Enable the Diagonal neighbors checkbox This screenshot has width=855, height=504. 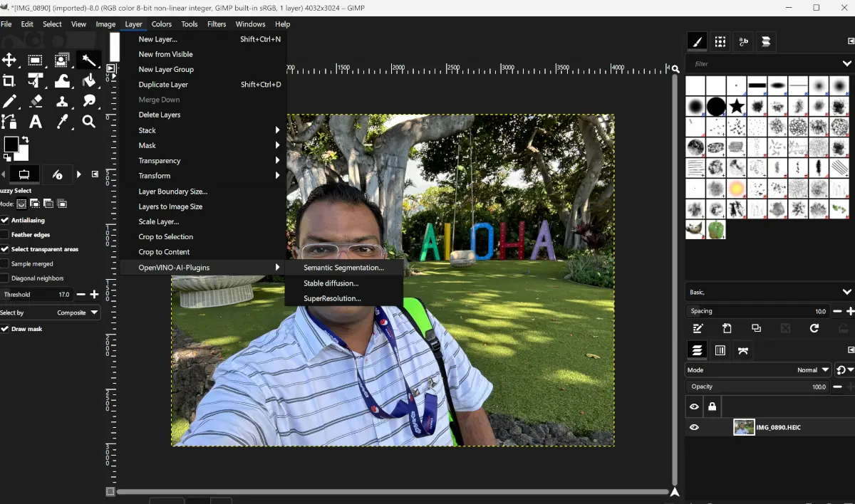pyautogui.click(x=5, y=278)
